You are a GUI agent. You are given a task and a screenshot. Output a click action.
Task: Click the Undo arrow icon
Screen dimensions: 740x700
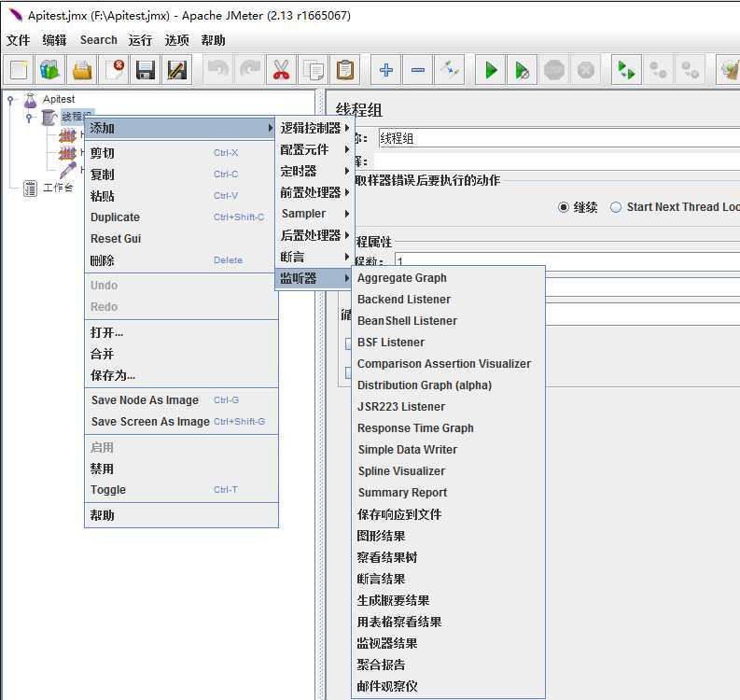pos(218,70)
